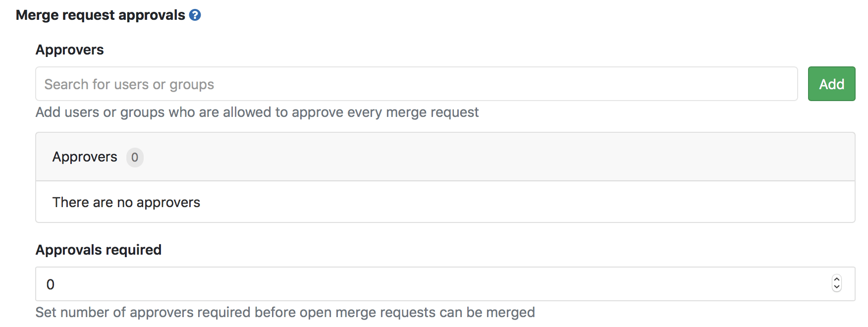
Task: Open the Merge request approvals help icon
Action: 195,15
